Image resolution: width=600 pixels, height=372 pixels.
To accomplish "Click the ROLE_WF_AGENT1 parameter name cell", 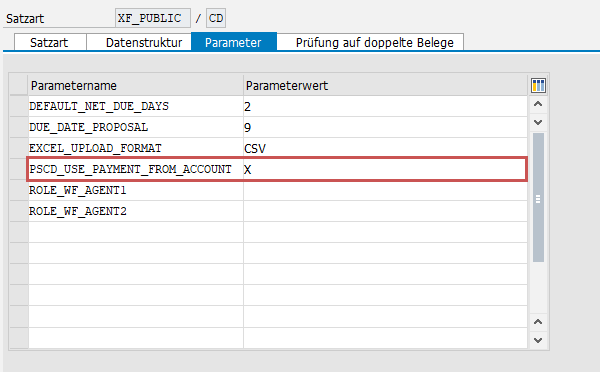I will click(x=136, y=190).
